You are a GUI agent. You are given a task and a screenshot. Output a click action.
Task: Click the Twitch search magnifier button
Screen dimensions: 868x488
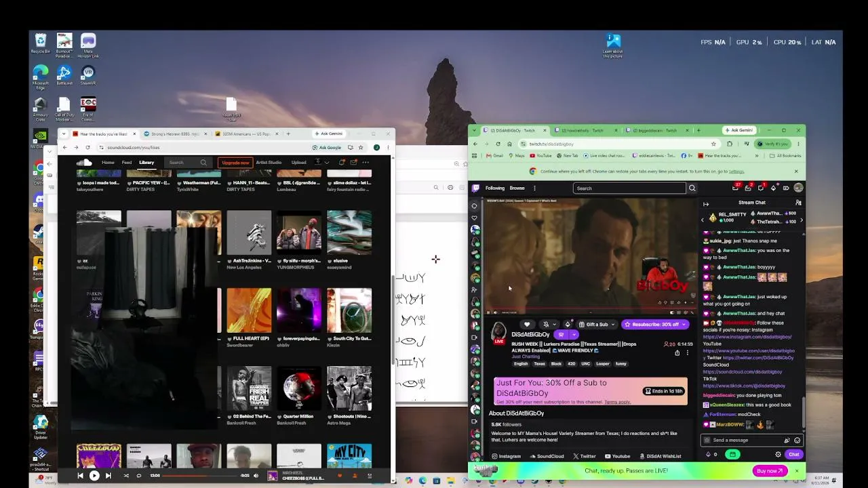[x=692, y=188]
